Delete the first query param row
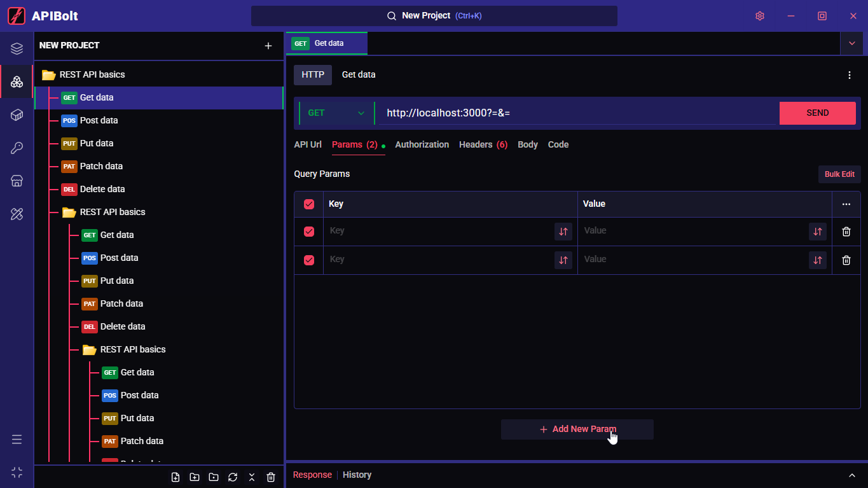The width and height of the screenshot is (868, 488). click(x=846, y=232)
